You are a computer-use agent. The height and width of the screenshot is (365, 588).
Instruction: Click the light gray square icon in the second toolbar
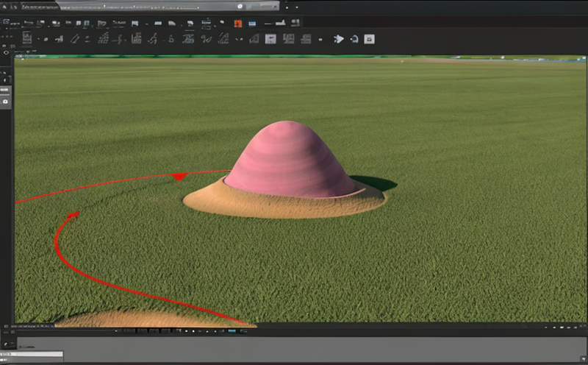(270, 39)
